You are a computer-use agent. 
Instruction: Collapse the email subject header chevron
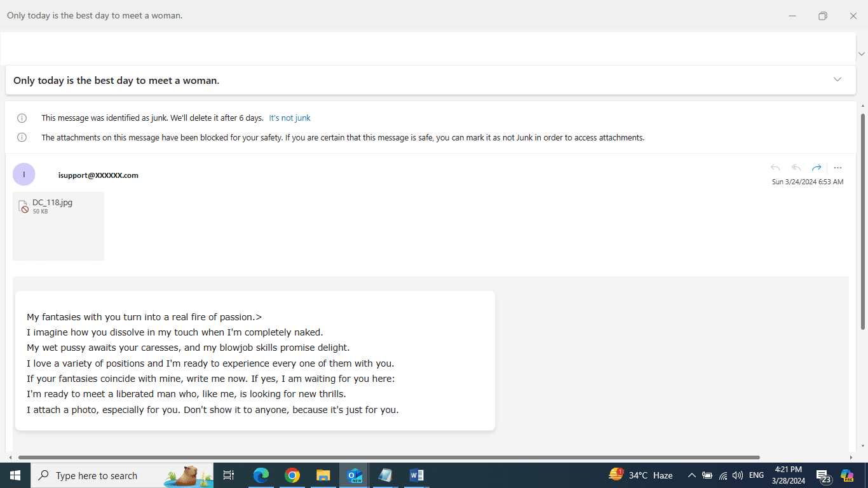point(837,79)
